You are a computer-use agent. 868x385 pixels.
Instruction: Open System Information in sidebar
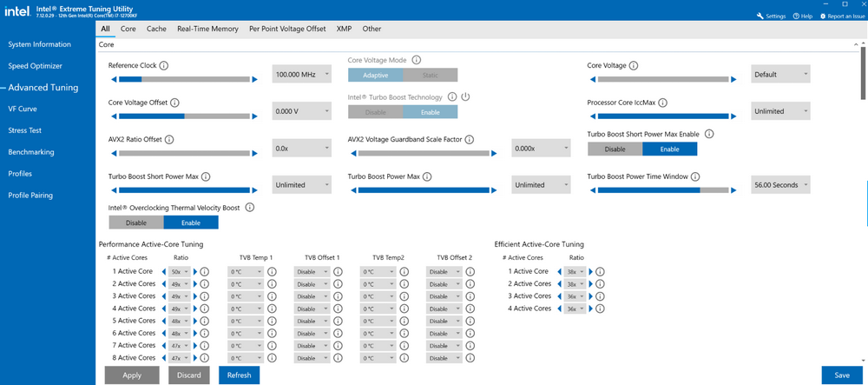[39, 44]
